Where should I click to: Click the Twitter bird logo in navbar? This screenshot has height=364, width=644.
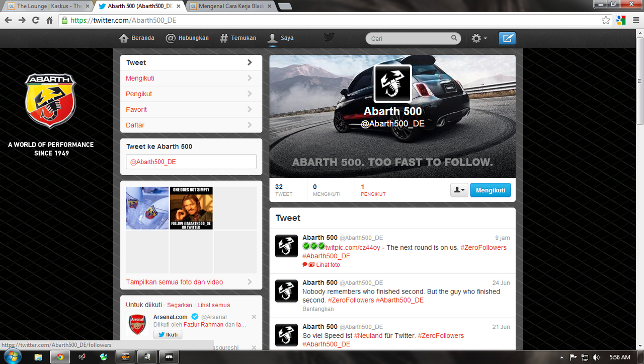(x=329, y=38)
